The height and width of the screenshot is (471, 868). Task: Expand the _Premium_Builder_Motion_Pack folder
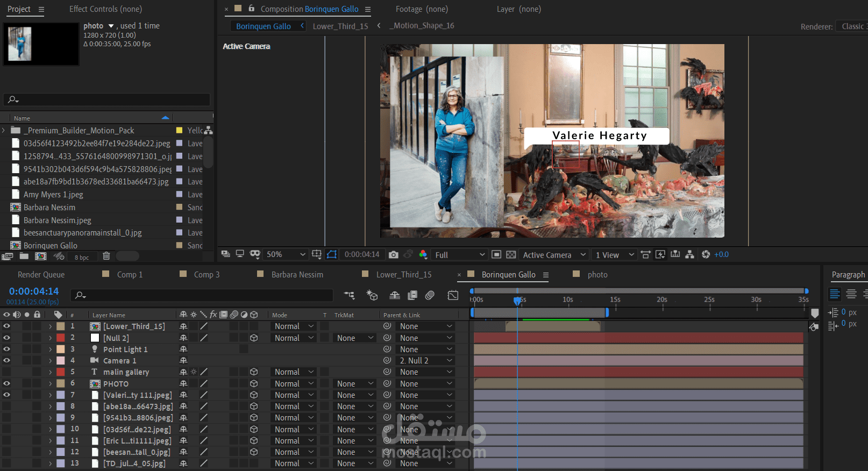[x=4, y=130]
